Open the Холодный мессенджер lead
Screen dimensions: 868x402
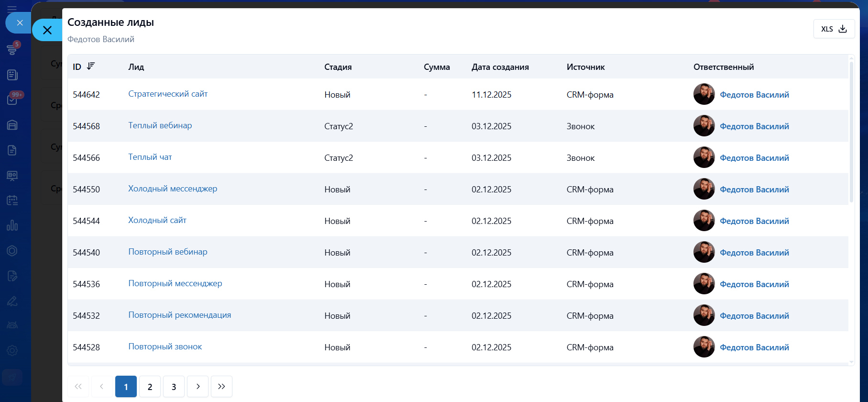(x=173, y=189)
